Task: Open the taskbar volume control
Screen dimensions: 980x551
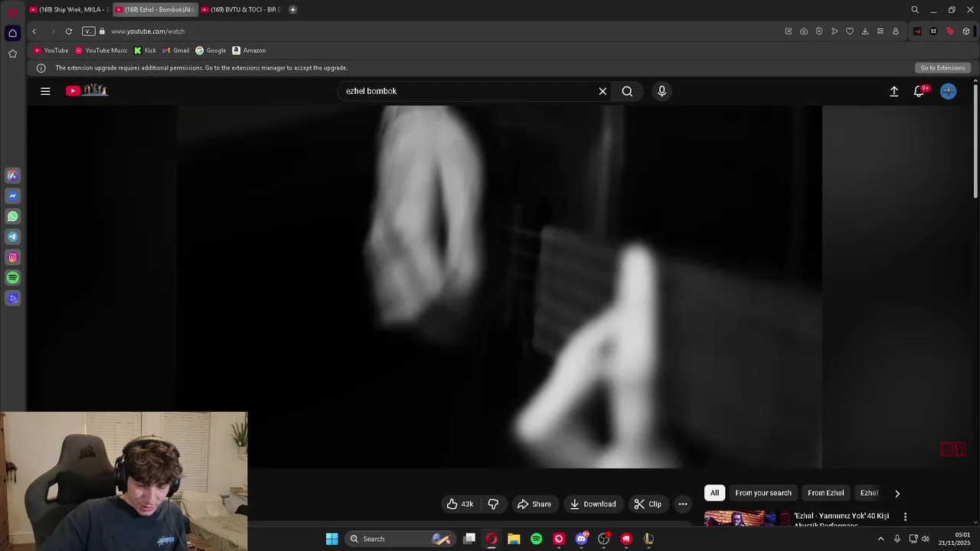Action: click(x=925, y=539)
